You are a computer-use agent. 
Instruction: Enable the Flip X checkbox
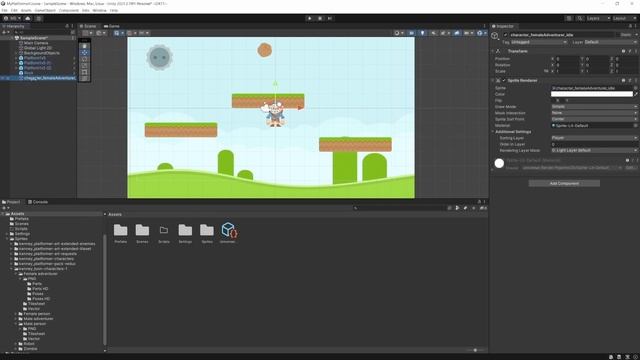(553, 100)
